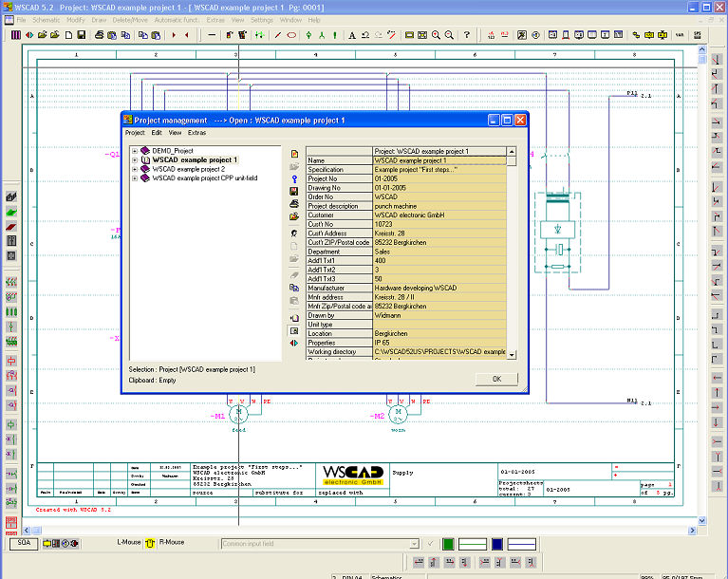Click the 'IP 65' Properties value

pyautogui.click(x=439, y=343)
